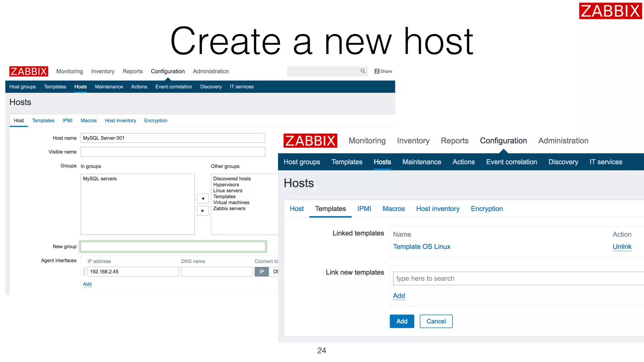Click the left arrow to move group in
Image resolution: width=644 pixels, height=362 pixels.
[203, 199]
